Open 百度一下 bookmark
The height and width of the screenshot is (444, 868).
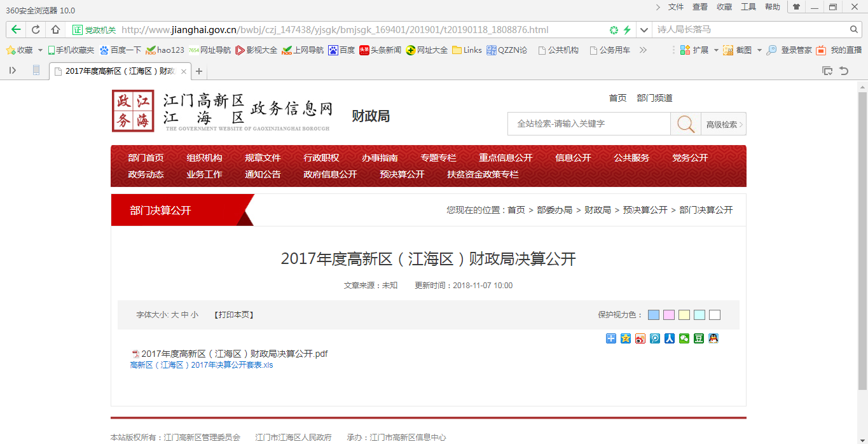click(121, 50)
